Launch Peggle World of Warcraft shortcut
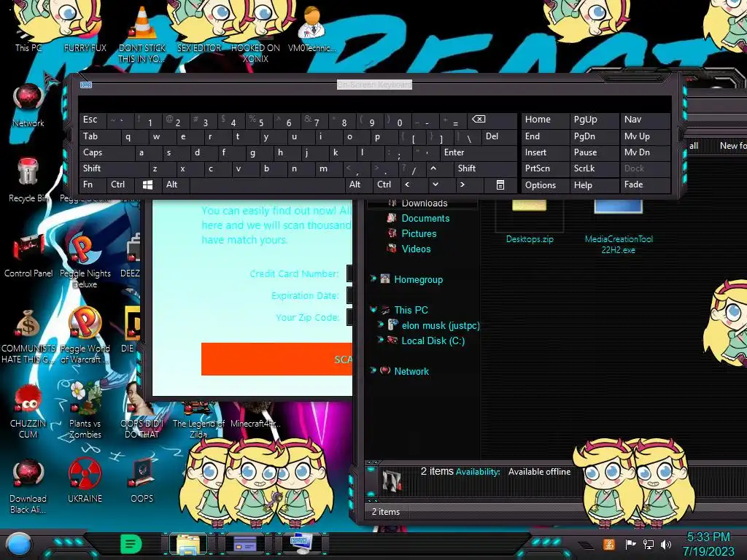 pos(85,335)
